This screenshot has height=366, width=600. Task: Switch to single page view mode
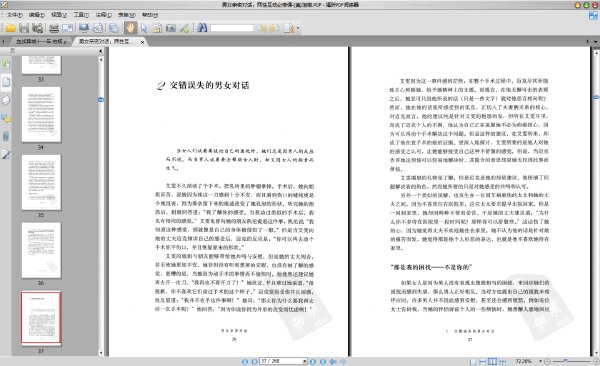pyautogui.click(x=473, y=361)
